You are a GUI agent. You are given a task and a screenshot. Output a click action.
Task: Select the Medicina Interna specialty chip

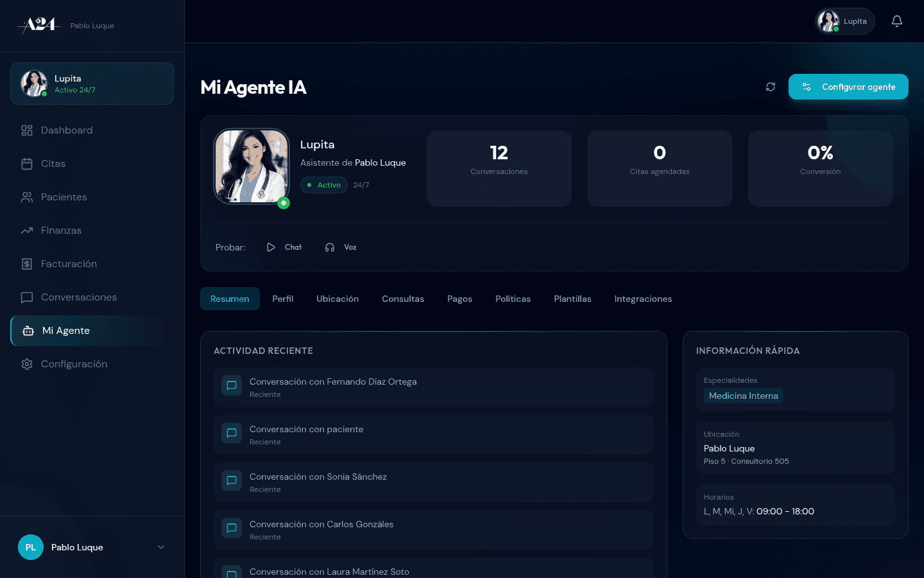(743, 396)
